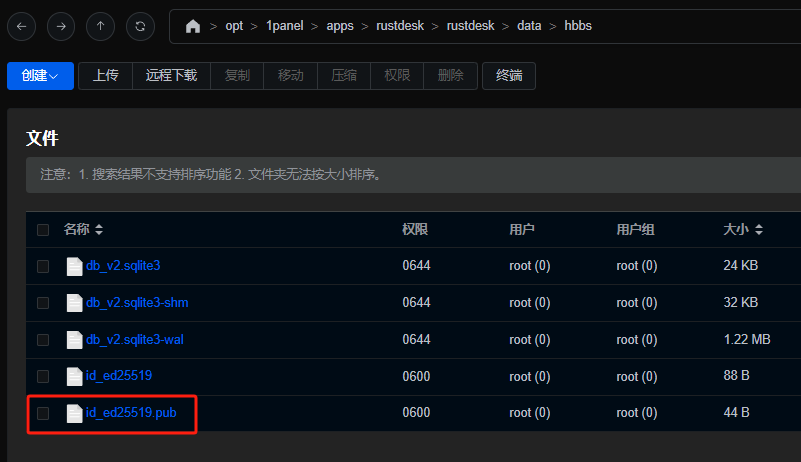
Task: Open the 创建 create dropdown
Action: click(x=40, y=76)
